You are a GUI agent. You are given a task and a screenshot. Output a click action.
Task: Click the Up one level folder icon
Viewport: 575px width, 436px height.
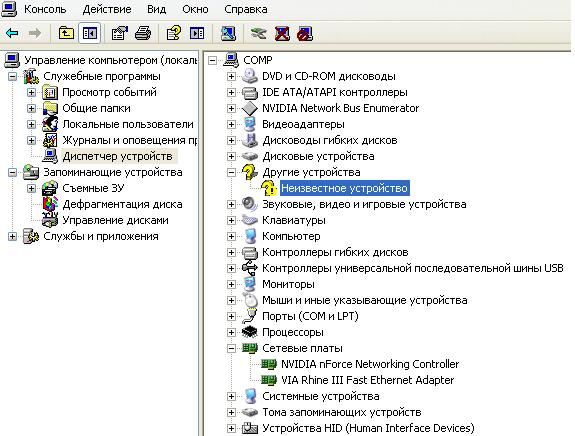66,33
